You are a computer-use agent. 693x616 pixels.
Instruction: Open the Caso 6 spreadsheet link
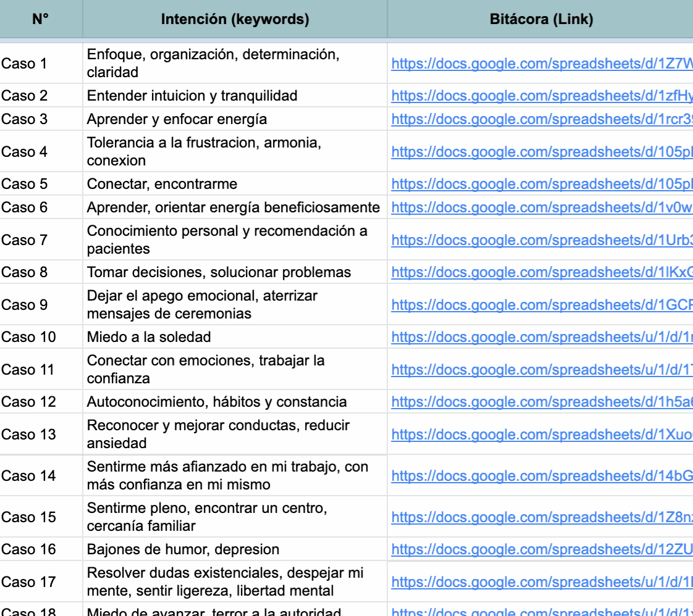pos(542,207)
